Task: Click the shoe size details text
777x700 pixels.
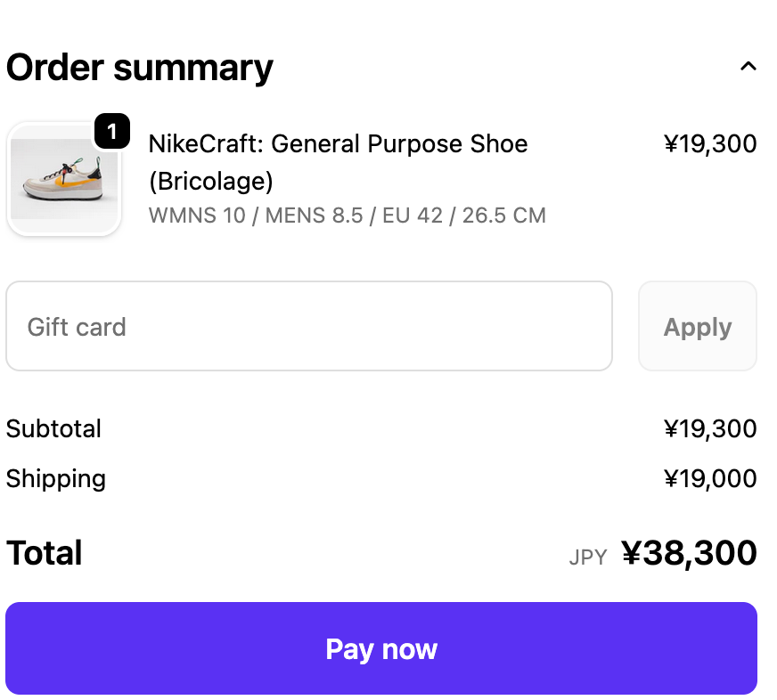Action: point(347,216)
